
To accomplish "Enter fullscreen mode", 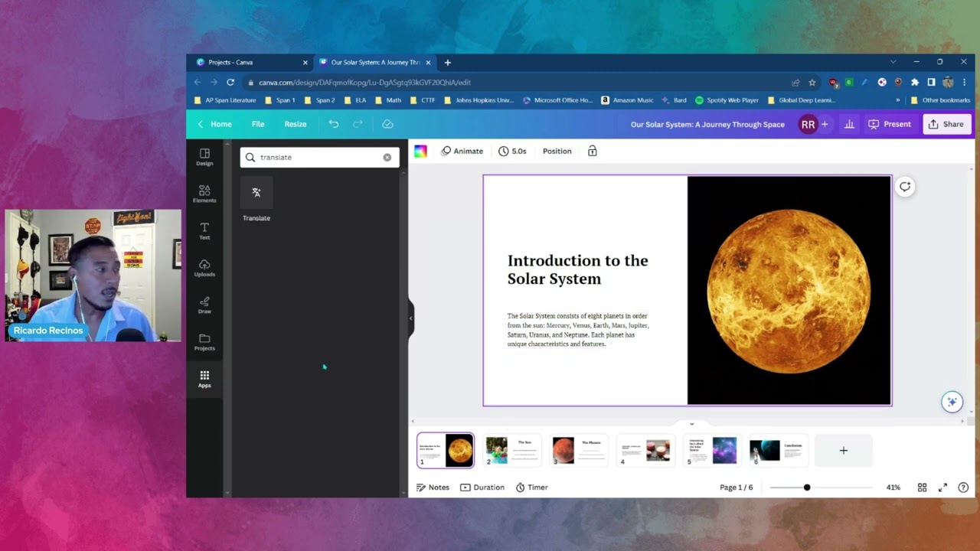I will coord(942,487).
